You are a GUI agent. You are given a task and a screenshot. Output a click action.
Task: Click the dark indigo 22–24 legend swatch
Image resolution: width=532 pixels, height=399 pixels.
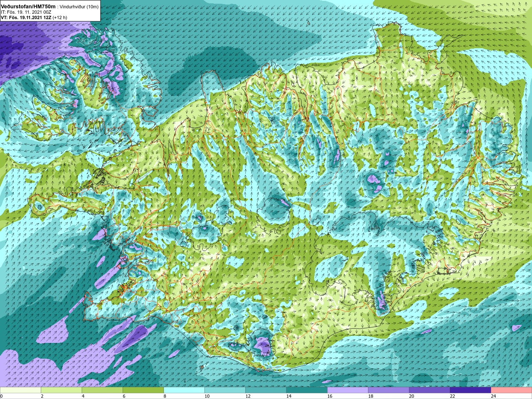pos(470,390)
